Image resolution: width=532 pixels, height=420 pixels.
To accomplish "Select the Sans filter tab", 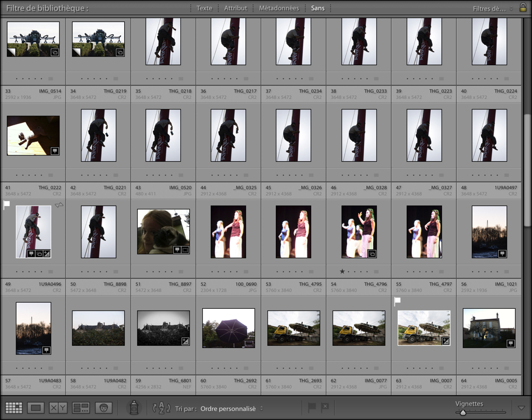I will [x=317, y=8].
